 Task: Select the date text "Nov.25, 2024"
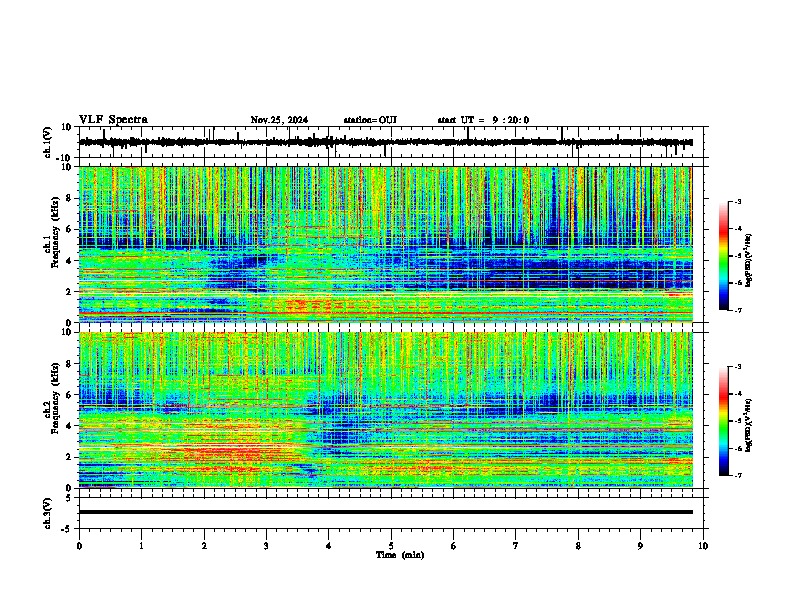tap(279, 120)
